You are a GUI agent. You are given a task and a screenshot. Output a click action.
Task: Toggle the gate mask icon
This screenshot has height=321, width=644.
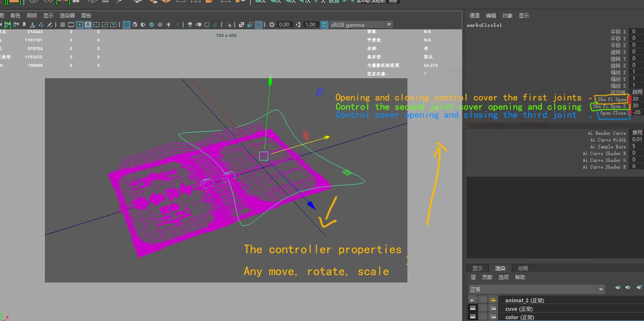click(x=88, y=24)
